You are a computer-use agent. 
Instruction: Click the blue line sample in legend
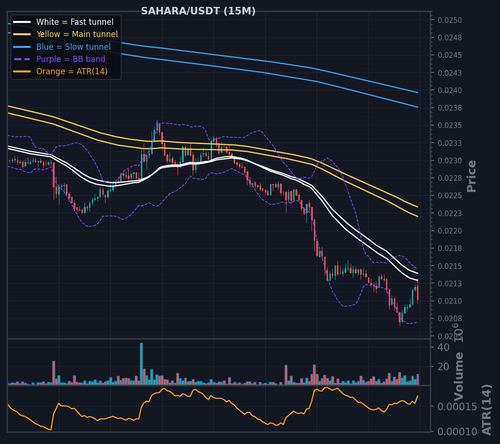coord(22,47)
